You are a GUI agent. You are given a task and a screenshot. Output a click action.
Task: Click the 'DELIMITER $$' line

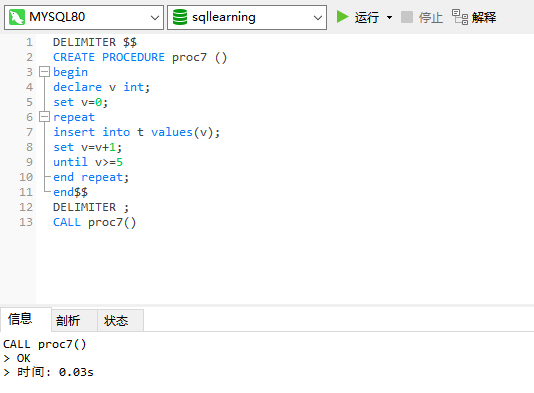click(x=95, y=42)
